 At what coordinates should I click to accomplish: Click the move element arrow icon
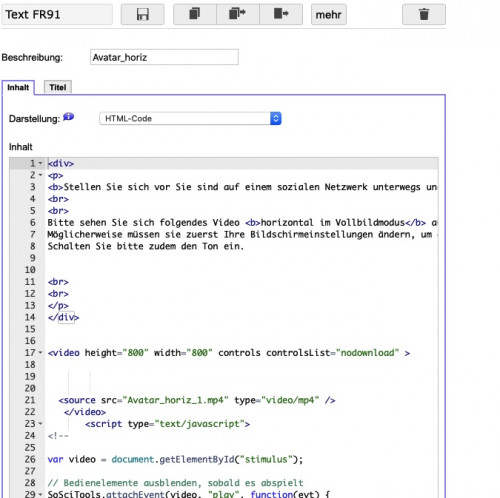click(281, 15)
